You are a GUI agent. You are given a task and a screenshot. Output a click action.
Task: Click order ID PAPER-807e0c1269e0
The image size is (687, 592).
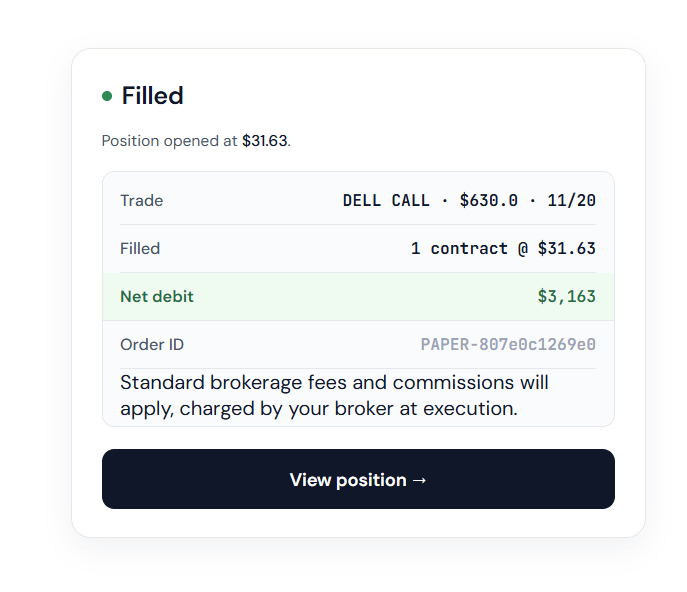(x=508, y=344)
